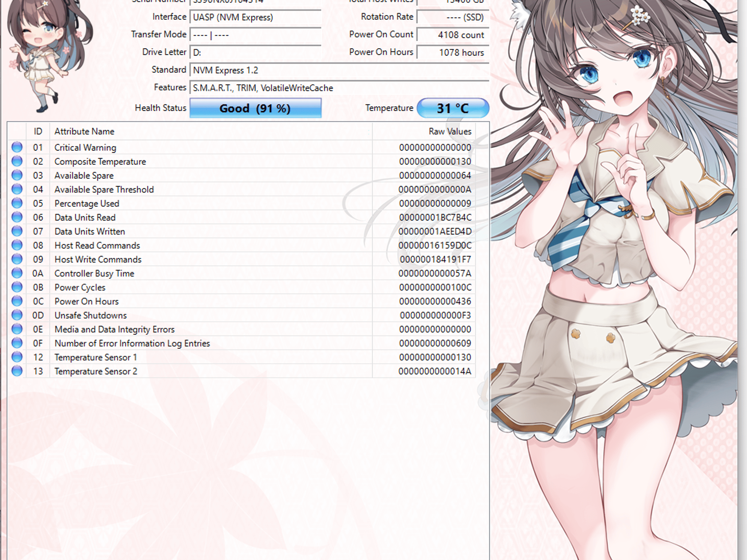Select the status orb for Data Units Read
The height and width of the screenshot is (560, 747).
click(x=17, y=217)
